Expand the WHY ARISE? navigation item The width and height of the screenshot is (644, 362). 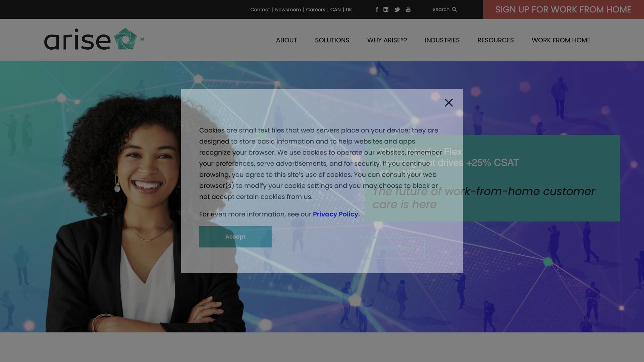click(x=387, y=40)
